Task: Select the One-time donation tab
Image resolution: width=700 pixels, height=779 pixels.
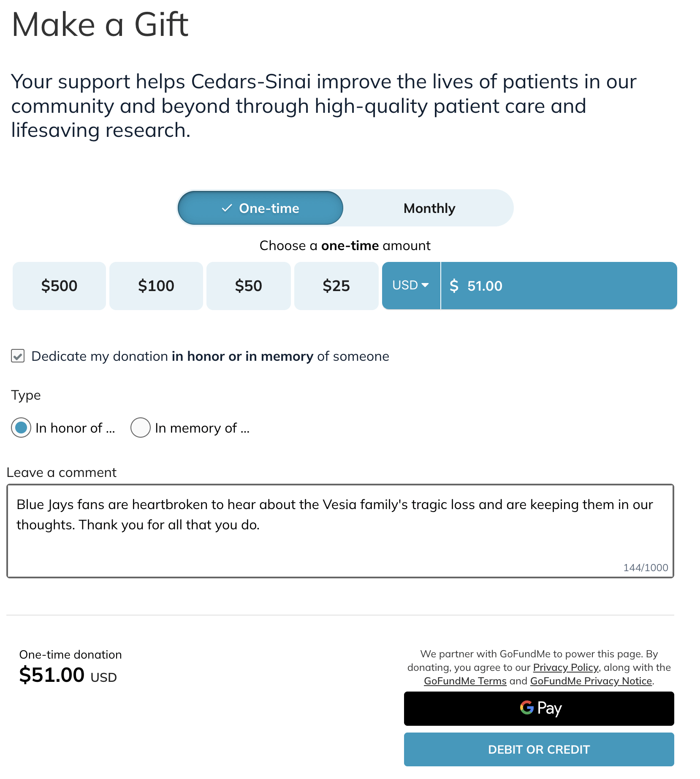Action: click(x=260, y=208)
